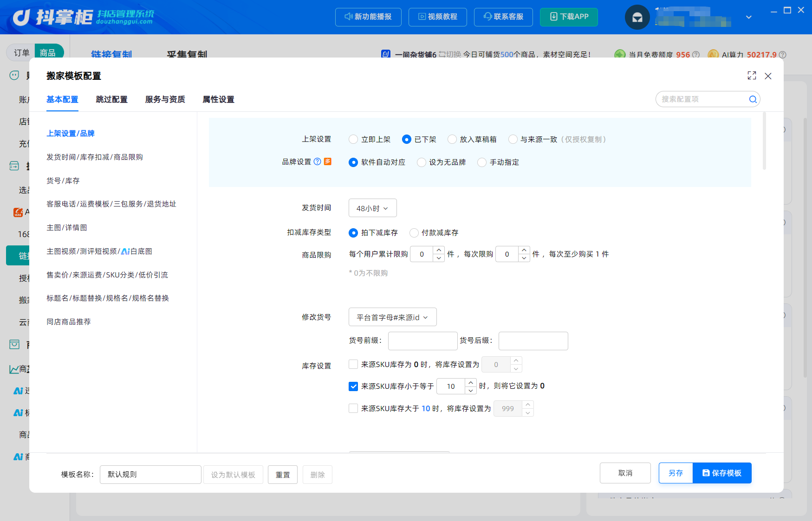Click the orange 多 badge beside 品牌设置
This screenshot has height=521, width=812.
point(328,161)
